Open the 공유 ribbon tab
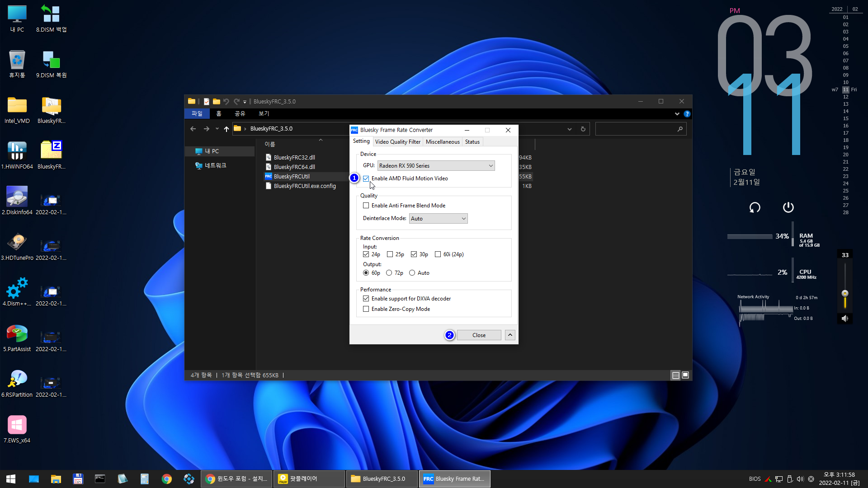Viewport: 868px width, 488px height. (x=240, y=114)
